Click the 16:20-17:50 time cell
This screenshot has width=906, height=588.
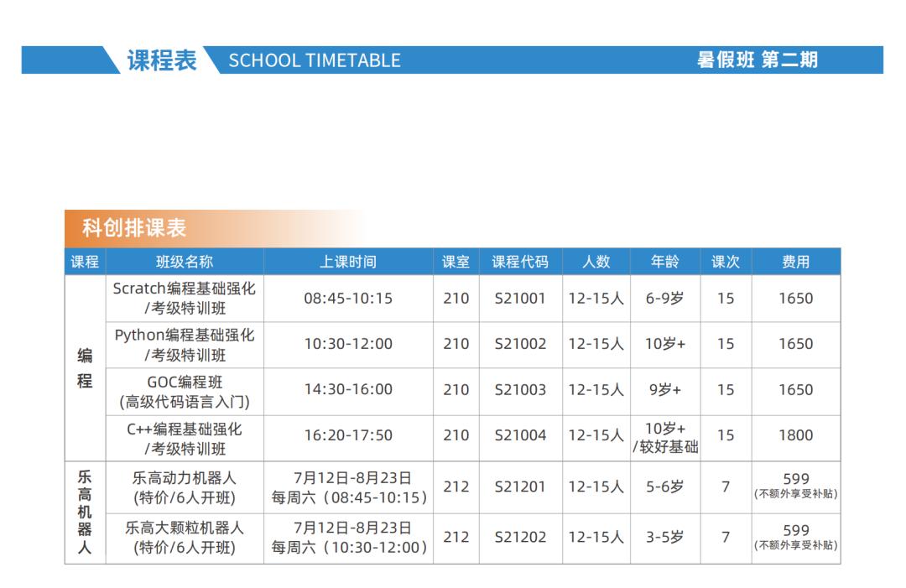[x=348, y=435]
